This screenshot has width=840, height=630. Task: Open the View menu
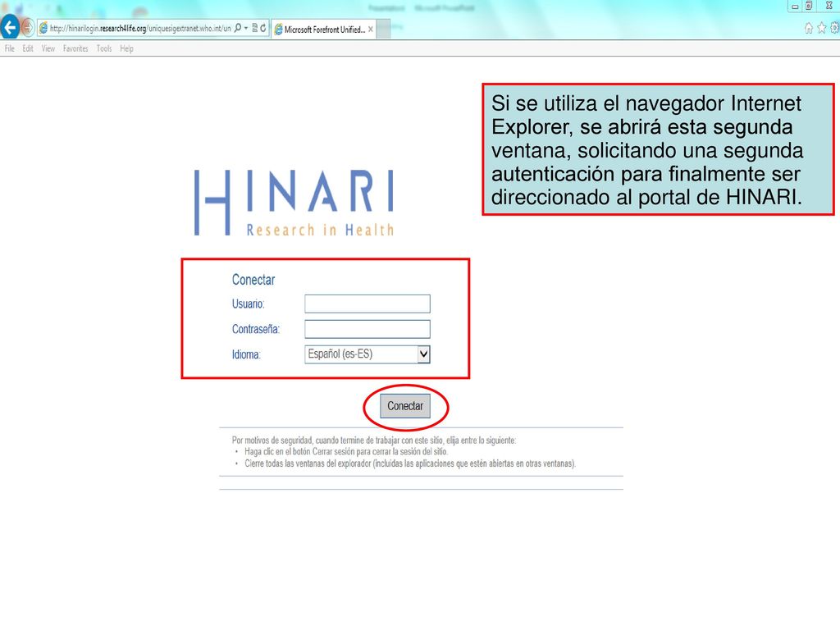click(x=48, y=48)
